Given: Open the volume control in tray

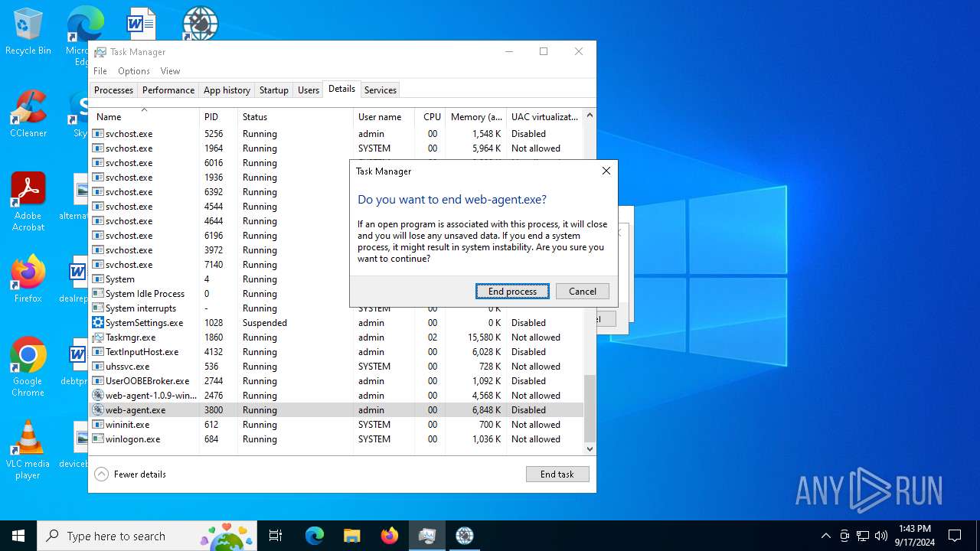Looking at the screenshot, I should coord(881,536).
